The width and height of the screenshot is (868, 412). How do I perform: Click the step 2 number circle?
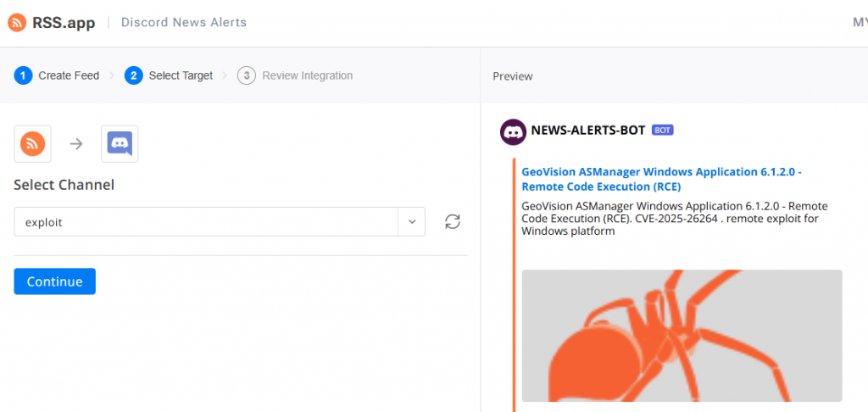pos(134,75)
